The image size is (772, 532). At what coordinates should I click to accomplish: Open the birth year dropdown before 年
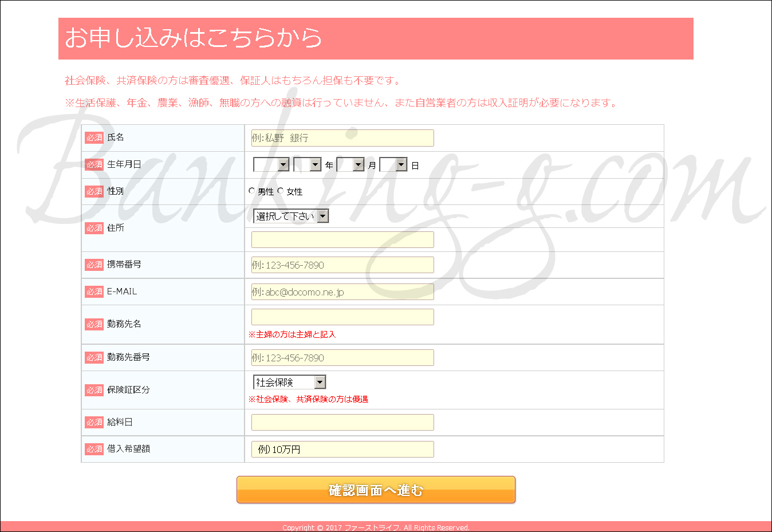pos(307,165)
